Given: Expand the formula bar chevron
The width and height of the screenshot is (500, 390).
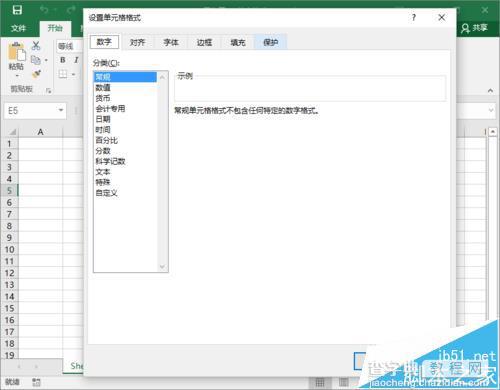Looking at the screenshot, I should [491, 110].
